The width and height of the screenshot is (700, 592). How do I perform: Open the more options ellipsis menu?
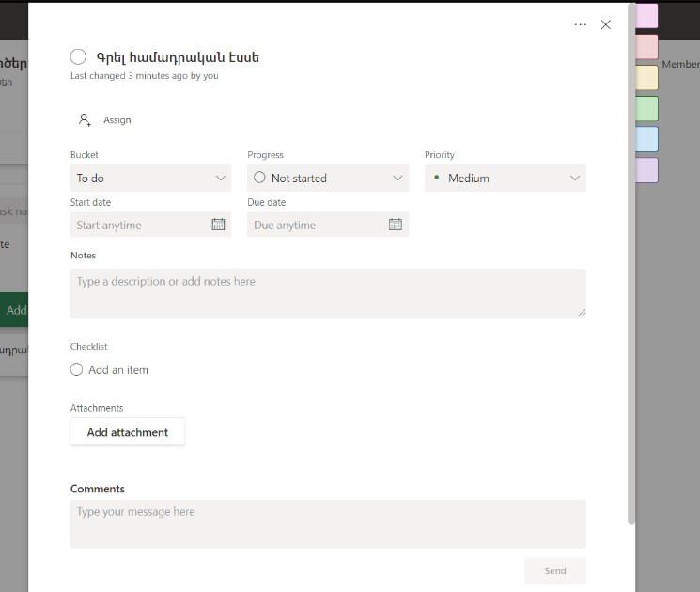click(x=581, y=24)
